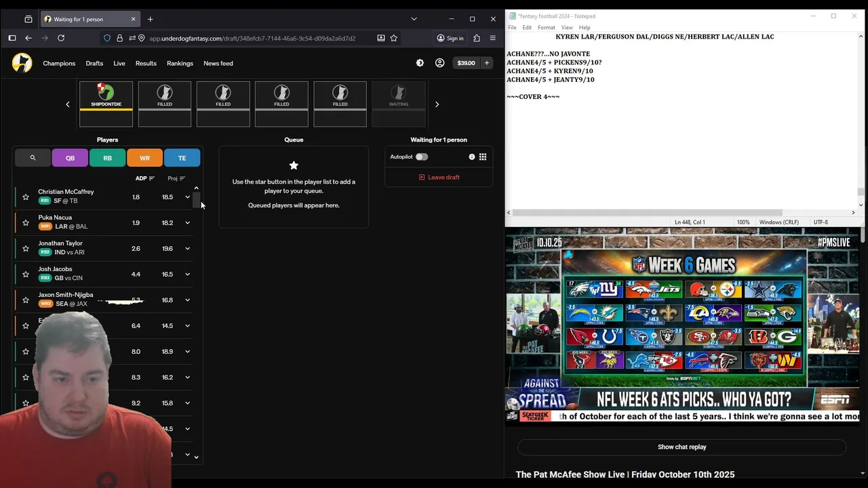This screenshot has width=868, height=488.
Task: Filter players by WR
Action: coord(144,158)
